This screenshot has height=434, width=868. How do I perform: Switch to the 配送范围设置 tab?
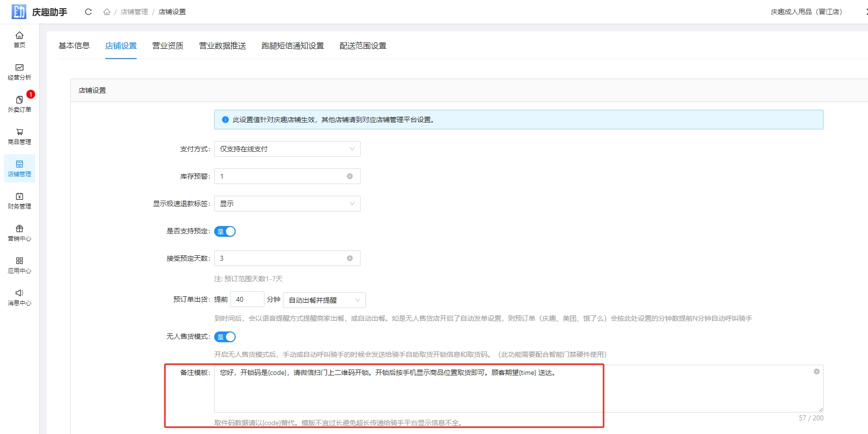363,46
